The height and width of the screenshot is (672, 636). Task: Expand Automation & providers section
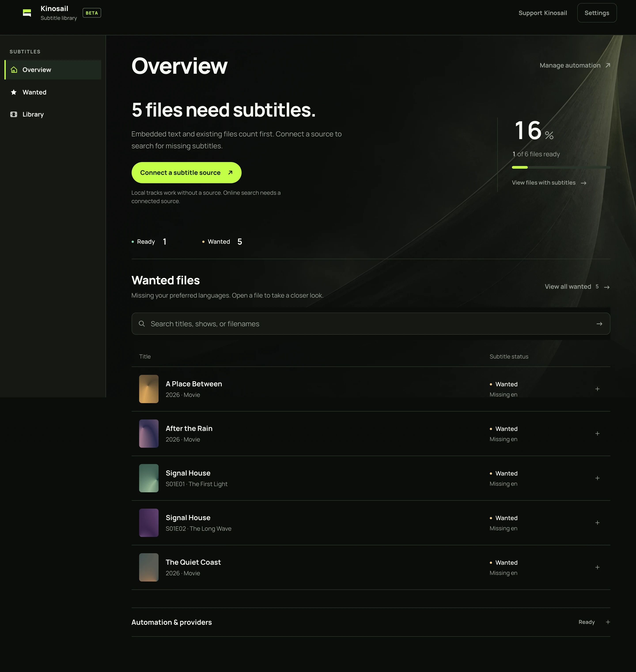click(x=608, y=622)
